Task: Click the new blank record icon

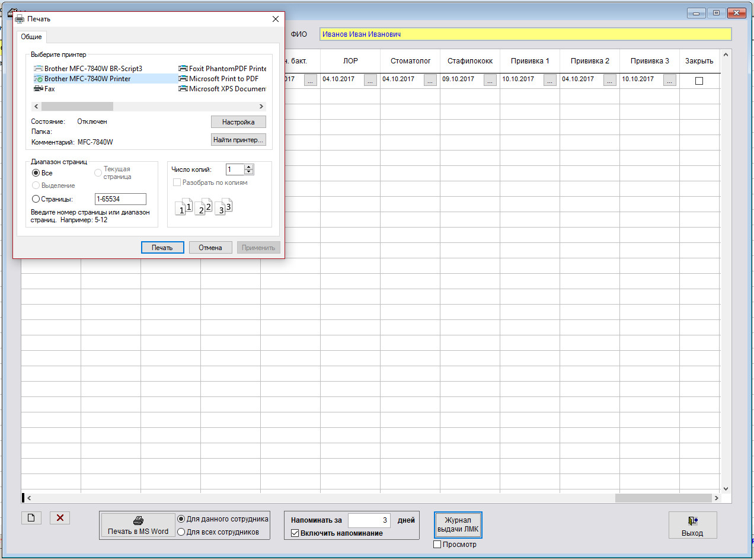Action: click(x=31, y=517)
